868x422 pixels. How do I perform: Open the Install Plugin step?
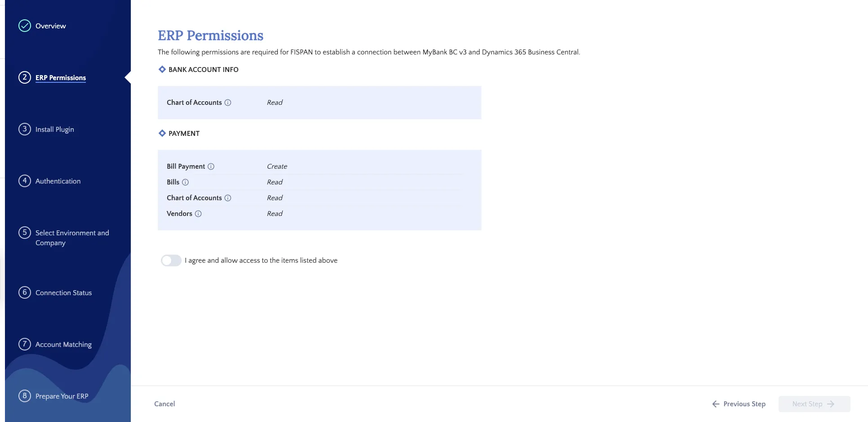tap(55, 130)
